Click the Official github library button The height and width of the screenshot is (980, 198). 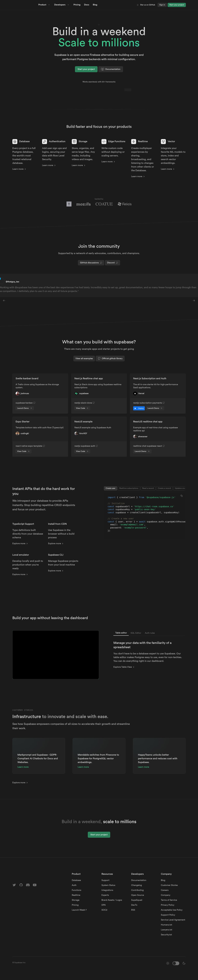(110, 358)
